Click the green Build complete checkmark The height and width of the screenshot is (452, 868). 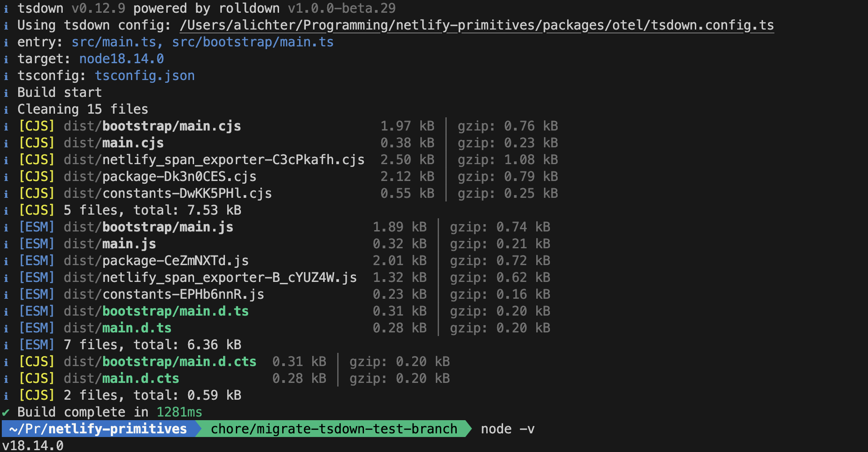(6, 412)
